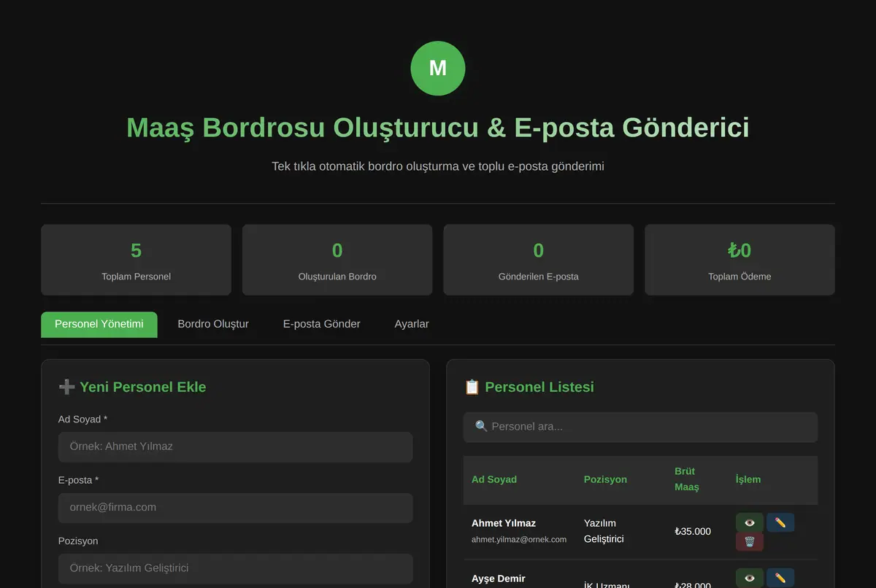Switch to the Bordro Oluştur tab

(x=213, y=324)
